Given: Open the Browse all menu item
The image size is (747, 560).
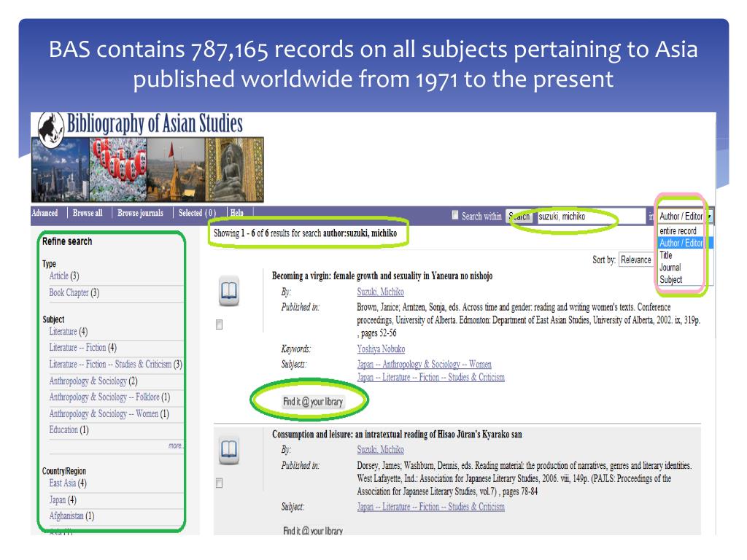Looking at the screenshot, I should pos(88,213).
